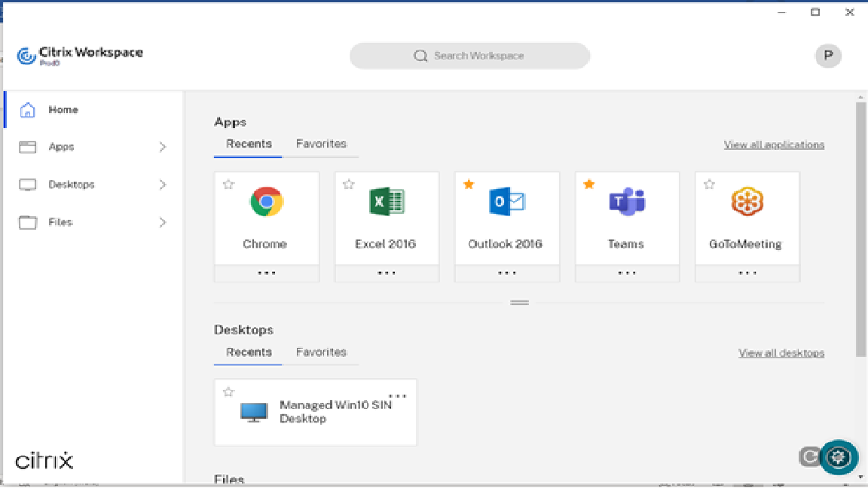The width and height of the screenshot is (868, 488).
Task: Select Recents tab under Desktops
Action: tap(249, 352)
